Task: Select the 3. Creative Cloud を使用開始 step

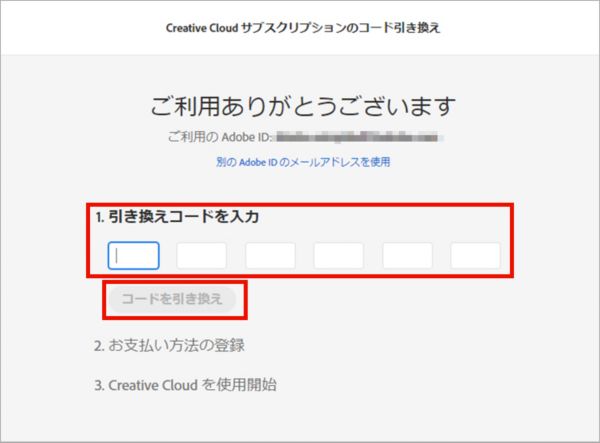Action: (x=185, y=385)
